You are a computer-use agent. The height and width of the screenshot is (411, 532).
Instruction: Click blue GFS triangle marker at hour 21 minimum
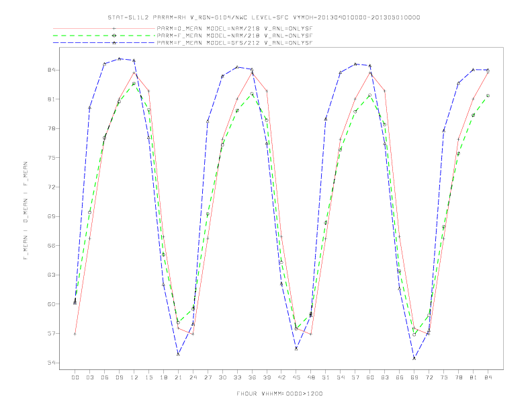[178, 355]
